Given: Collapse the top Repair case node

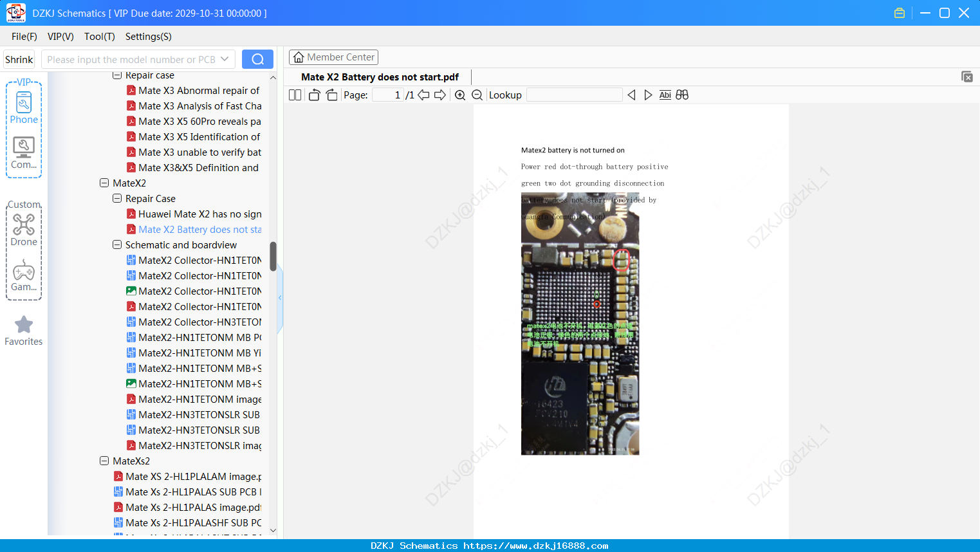Looking at the screenshot, I should tap(117, 75).
